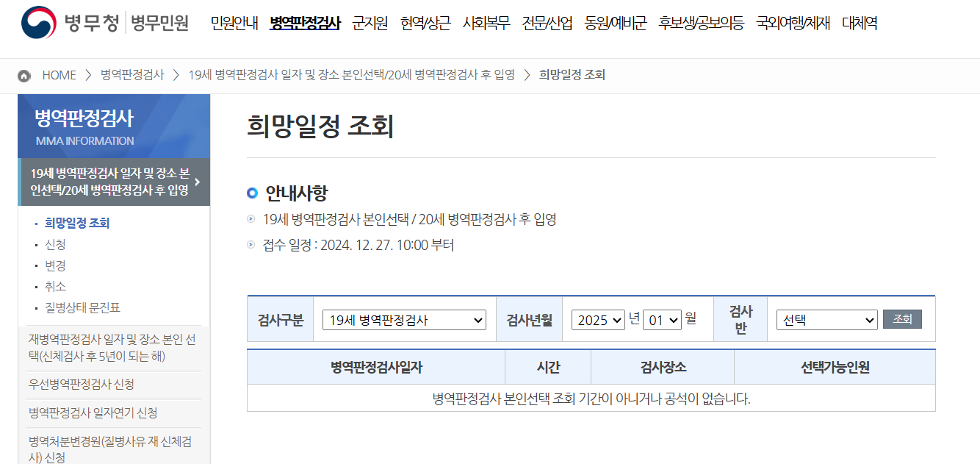Click the 접수 일정 : 2024. 12. 27. notice line
Screen dimensions: 980x464
[359, 245]
